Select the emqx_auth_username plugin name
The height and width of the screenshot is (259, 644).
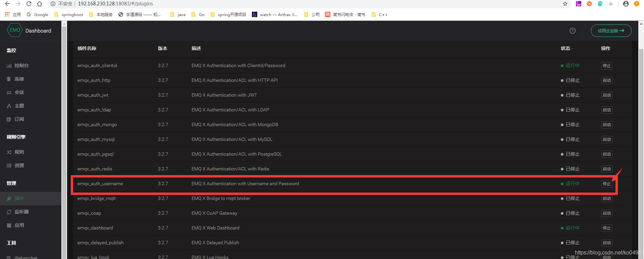(x=100, y=184)
